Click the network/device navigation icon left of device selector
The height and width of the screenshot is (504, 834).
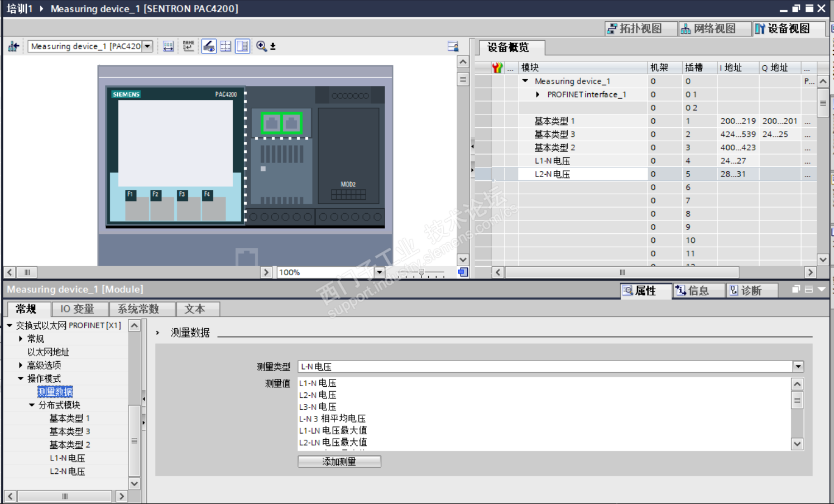13,46
